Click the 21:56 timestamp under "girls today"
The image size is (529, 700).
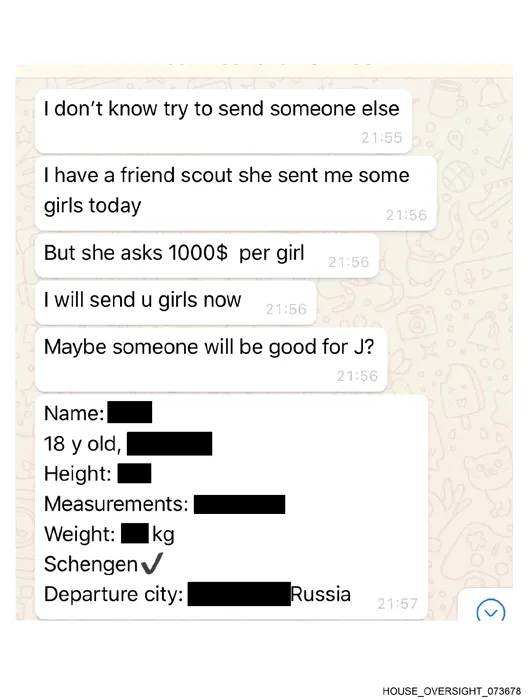(406, 215)
